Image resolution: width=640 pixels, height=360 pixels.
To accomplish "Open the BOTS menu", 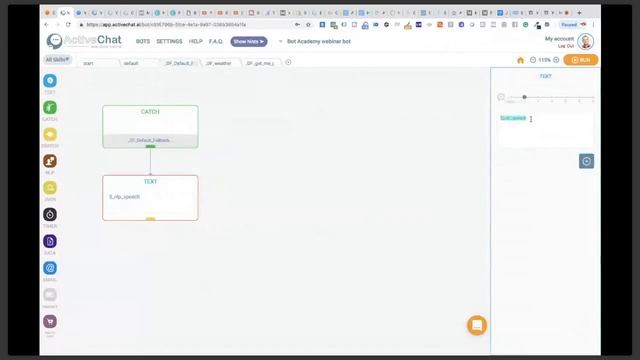I will 143,41.
